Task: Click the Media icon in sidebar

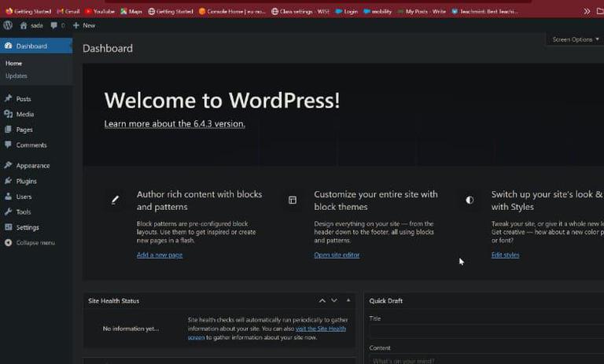Action: [x=8, y=114]
